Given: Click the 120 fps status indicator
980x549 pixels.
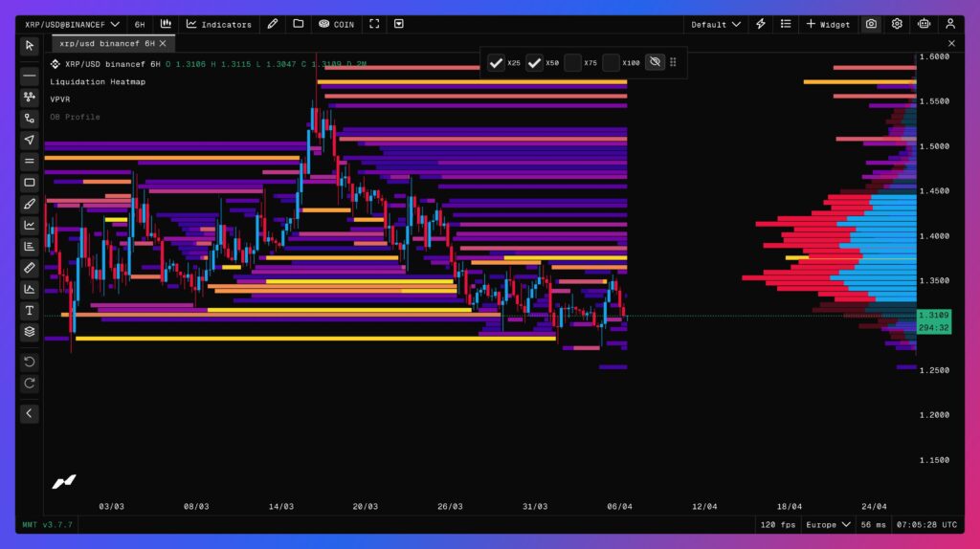Looking at the screenshot, I should [778, 525].
